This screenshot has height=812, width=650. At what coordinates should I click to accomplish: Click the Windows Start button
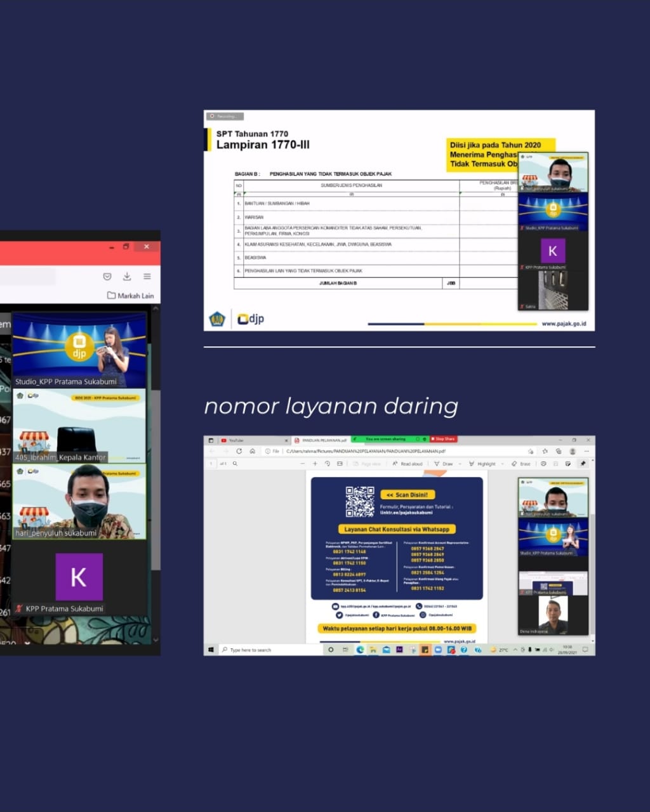(211, 650)
